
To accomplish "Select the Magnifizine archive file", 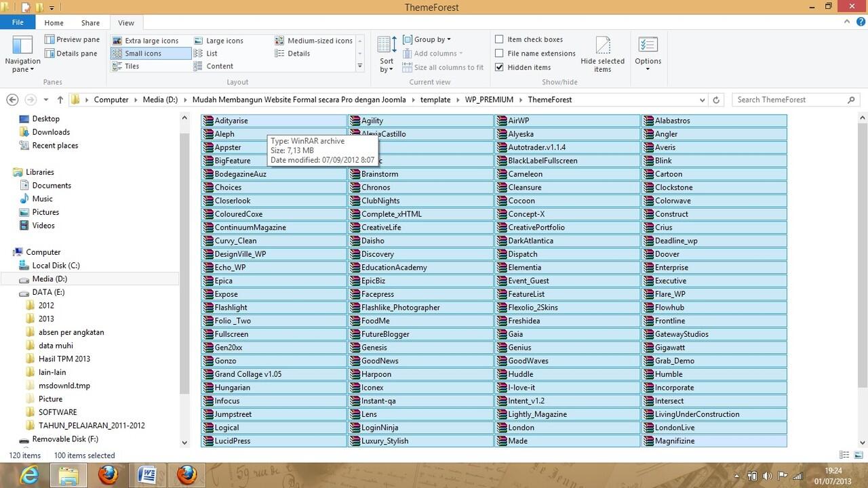I will 715,441.
